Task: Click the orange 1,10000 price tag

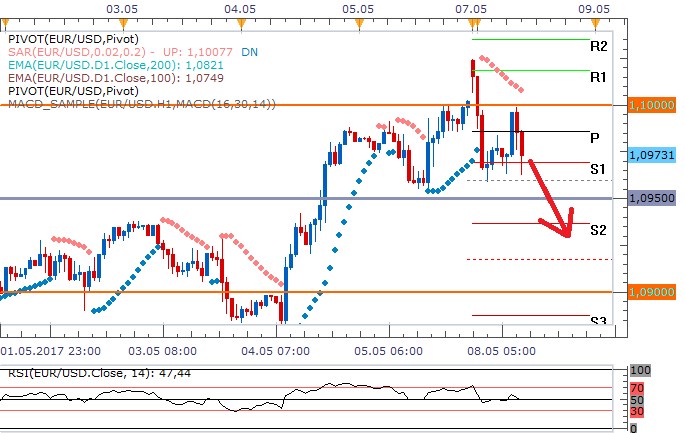Action: pyautogui.click(x=651, y=104)
